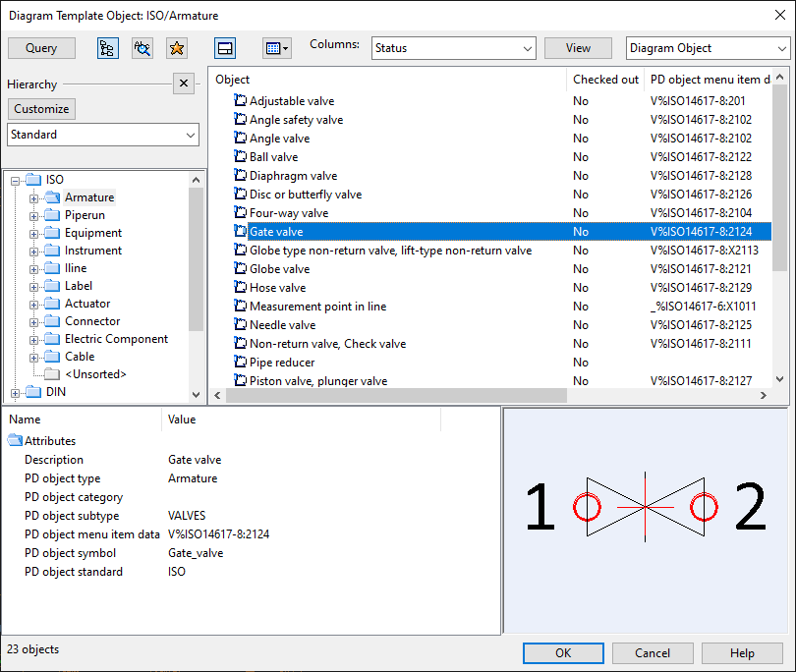
Task: Select Globe valve in object list
Action: coord(279,269)
